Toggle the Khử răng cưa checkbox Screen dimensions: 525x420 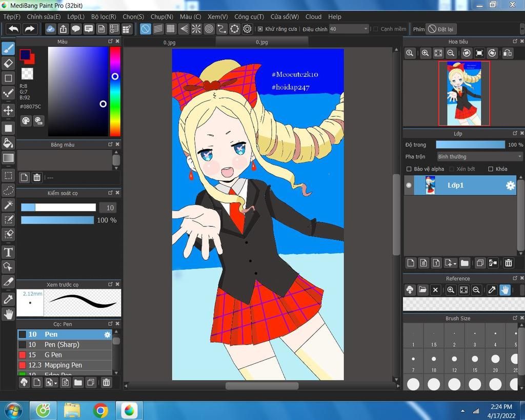tap(260, 29)
